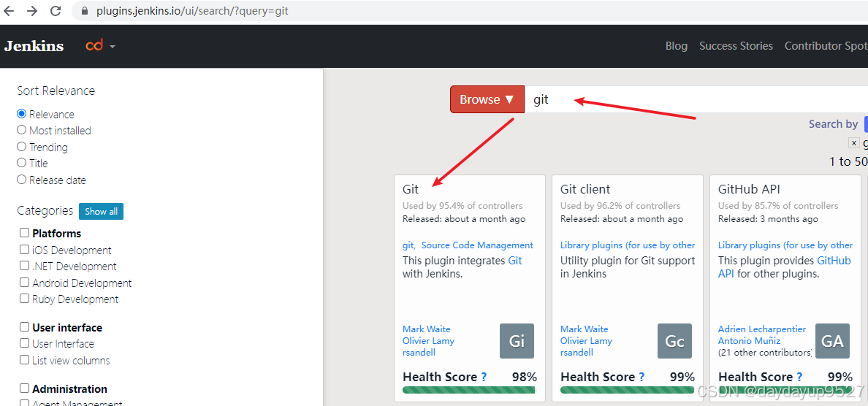This screenshot has width=868, height=406.
Task: Select the Most installed sort option
Action: pyautogui.click(x=22, y=130)
